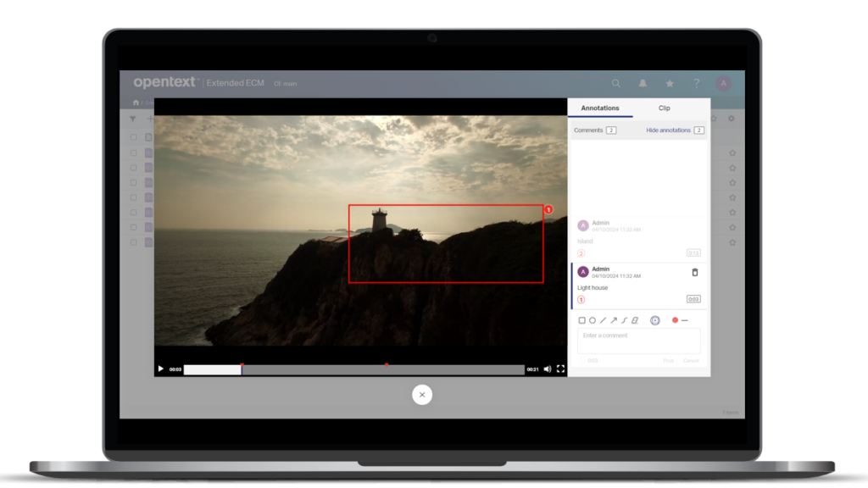Open the Help menu

pyautogui.click(x=696, y=83)
